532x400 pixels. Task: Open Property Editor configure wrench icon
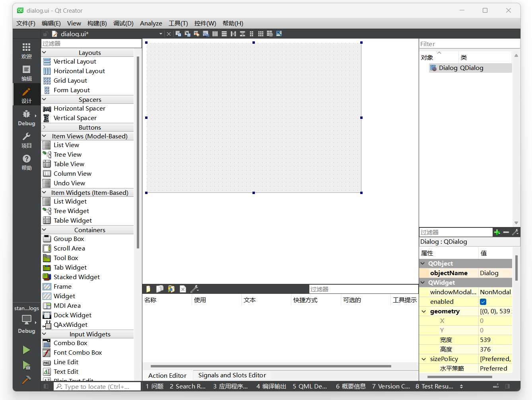(515, 232)
